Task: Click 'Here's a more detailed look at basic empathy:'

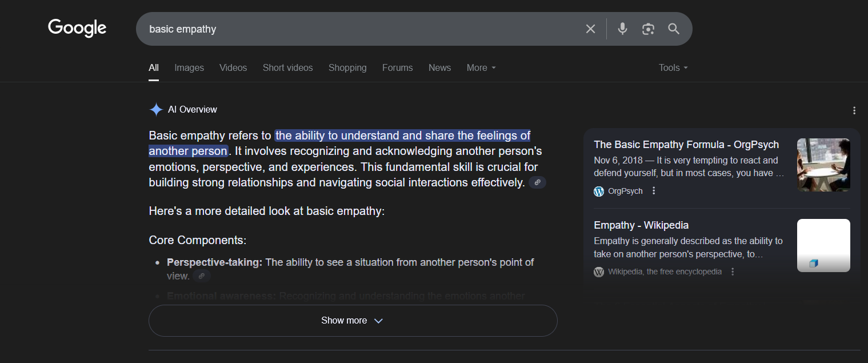Action: coord(267,211)
